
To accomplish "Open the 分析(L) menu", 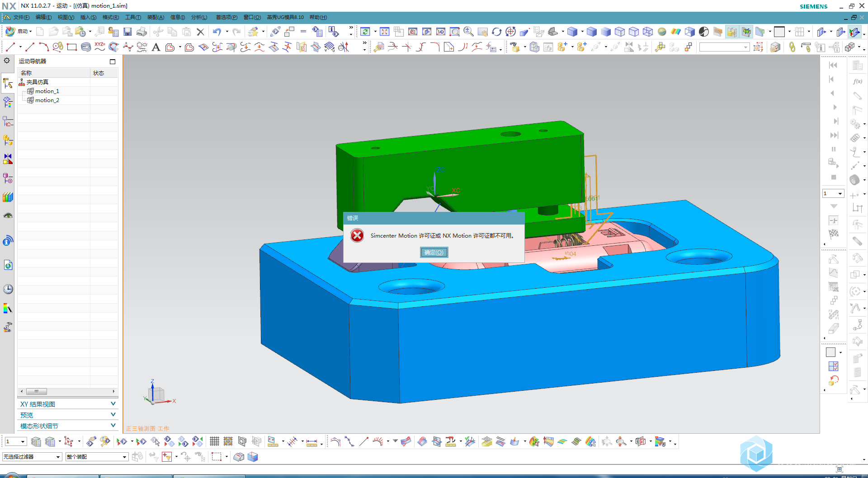I will coord(199,17).
